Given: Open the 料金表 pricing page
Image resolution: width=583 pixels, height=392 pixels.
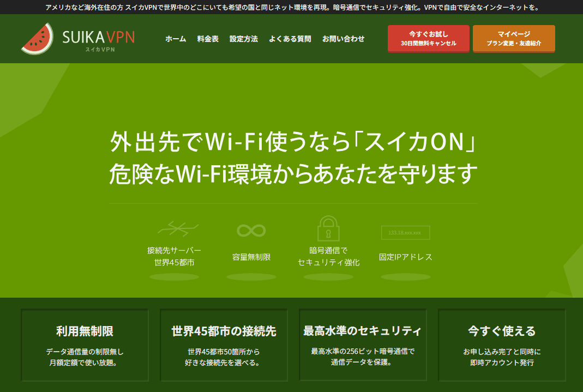Looking at the screenshot, I should click(x=208, y=39).
